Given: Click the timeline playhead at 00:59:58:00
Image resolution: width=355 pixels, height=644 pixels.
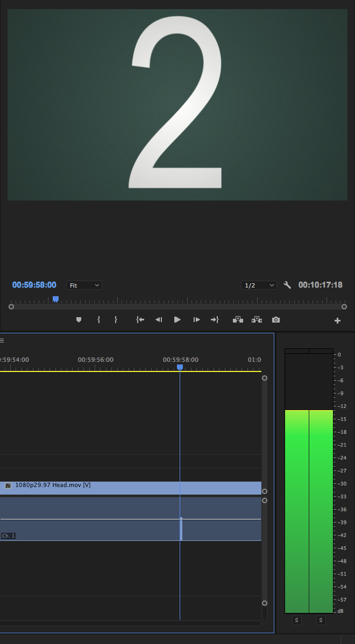Looking at the screenshot, I should pos(180,367).
